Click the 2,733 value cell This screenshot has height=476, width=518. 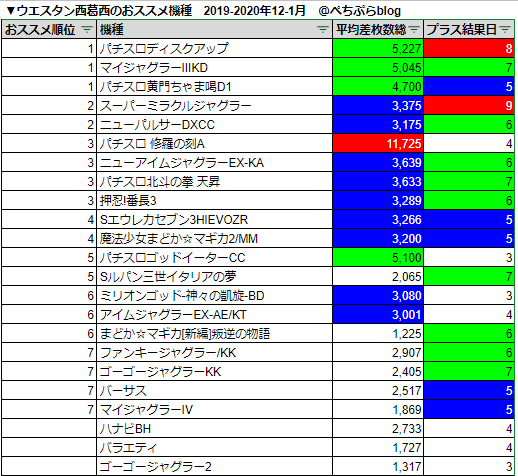point(378,428)
